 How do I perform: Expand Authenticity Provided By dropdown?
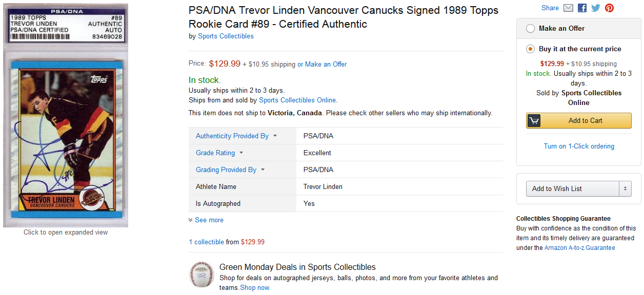pos(275,136)
